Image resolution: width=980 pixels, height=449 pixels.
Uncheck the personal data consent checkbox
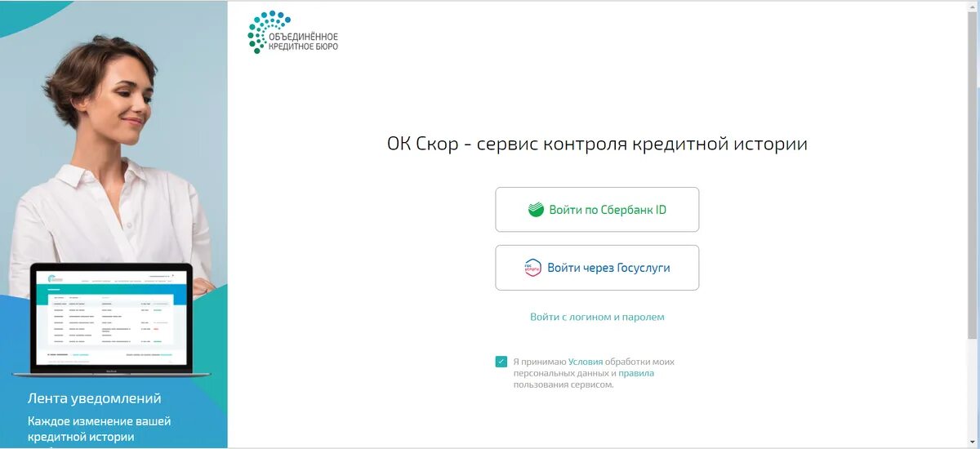[x=501, y=362]
